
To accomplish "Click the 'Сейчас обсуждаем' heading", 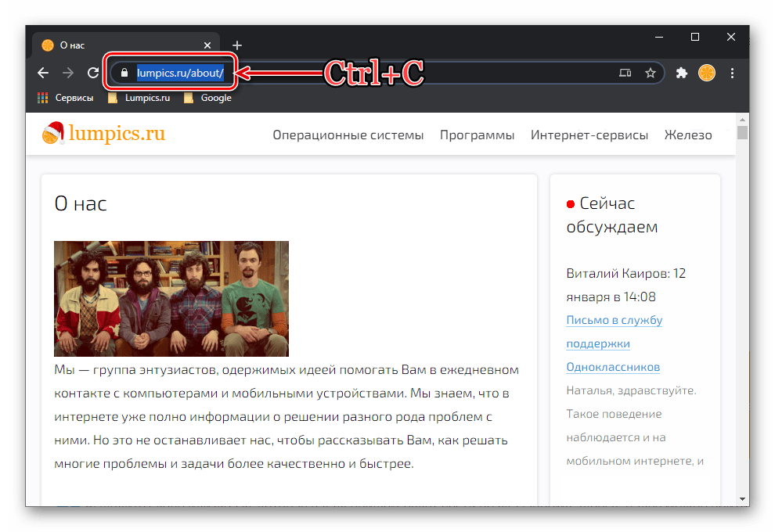I will click(613, 215).
